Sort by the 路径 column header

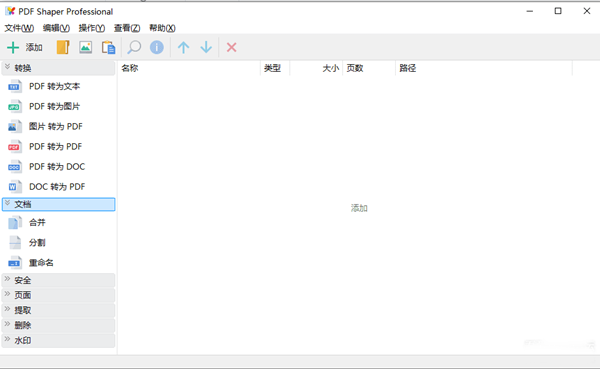pos(484,68)
